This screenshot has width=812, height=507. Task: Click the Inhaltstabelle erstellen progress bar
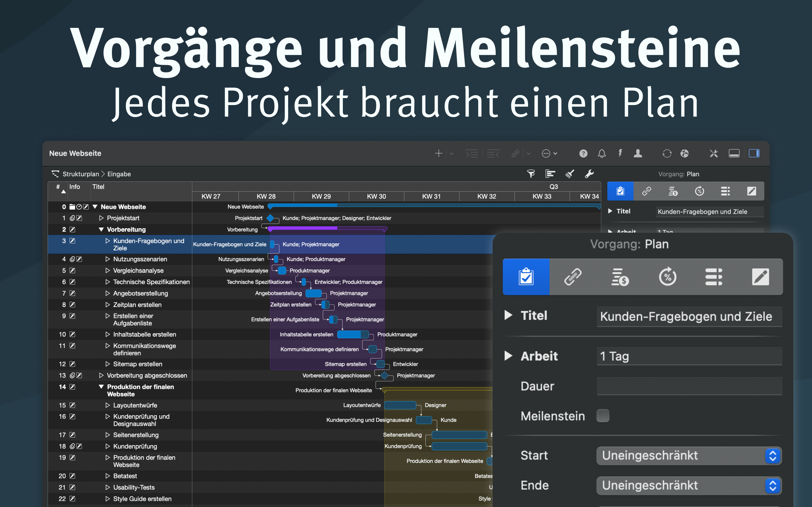pyautogui.click(x=352, y=334)
